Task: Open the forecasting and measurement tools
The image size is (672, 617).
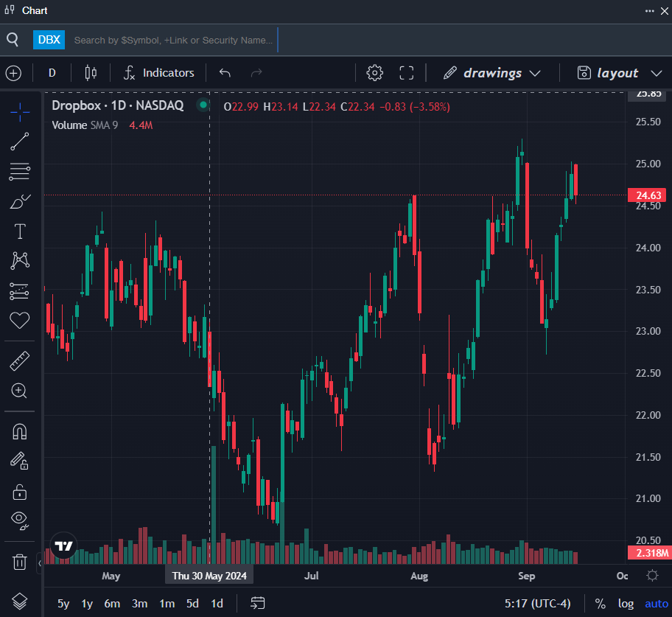Action: coord(20,291)
